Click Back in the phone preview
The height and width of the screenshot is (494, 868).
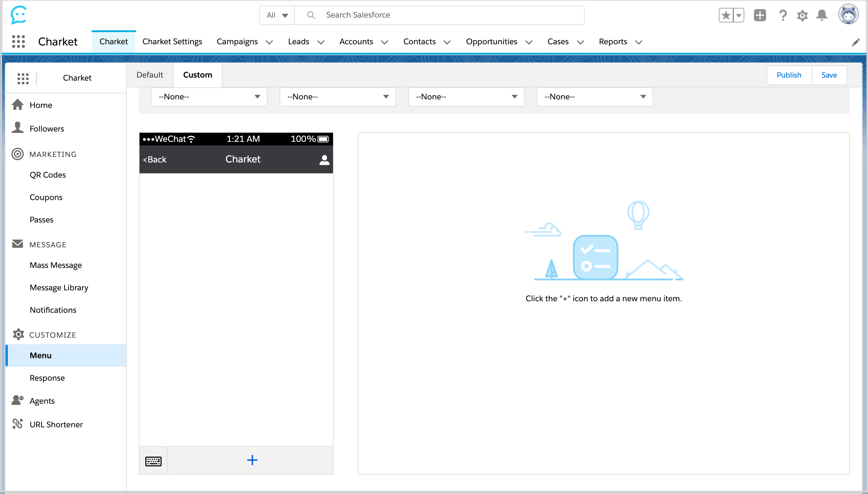(154, 160)
